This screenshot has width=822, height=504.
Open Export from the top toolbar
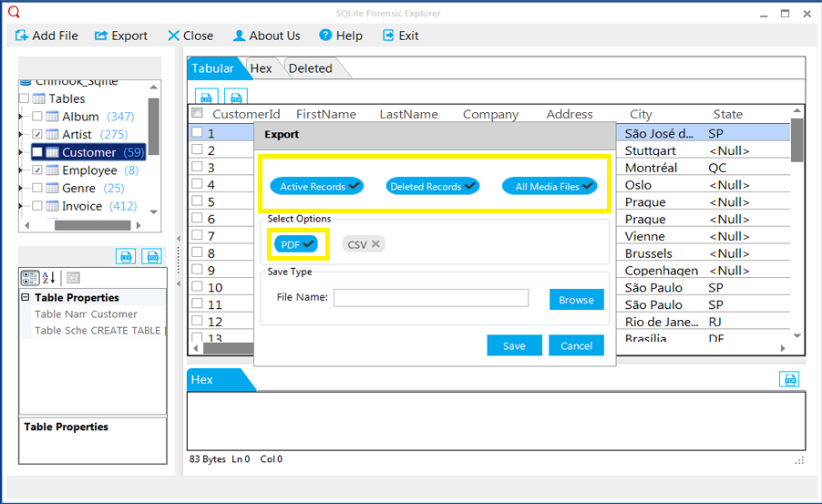coord(121,36)
